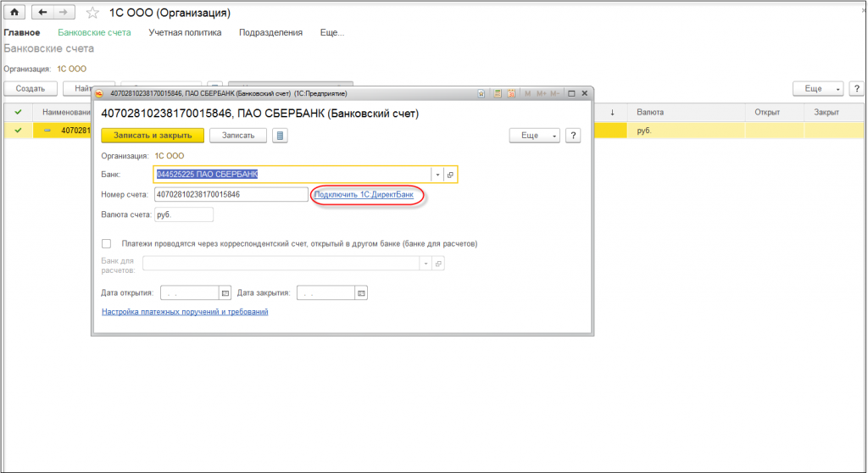Screen dimensions: 868x473
Task: Switch to the Банковские счета tab
Action: [x=94, y=33]
